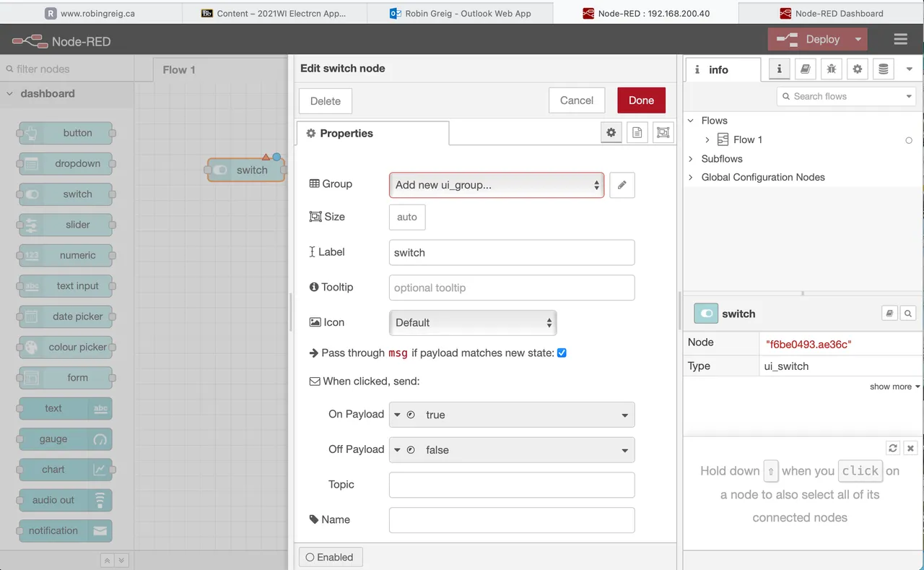Screen dimensions: 924x570
Task: Open the configuration nodes gear icon
Action: pos(857,69)
